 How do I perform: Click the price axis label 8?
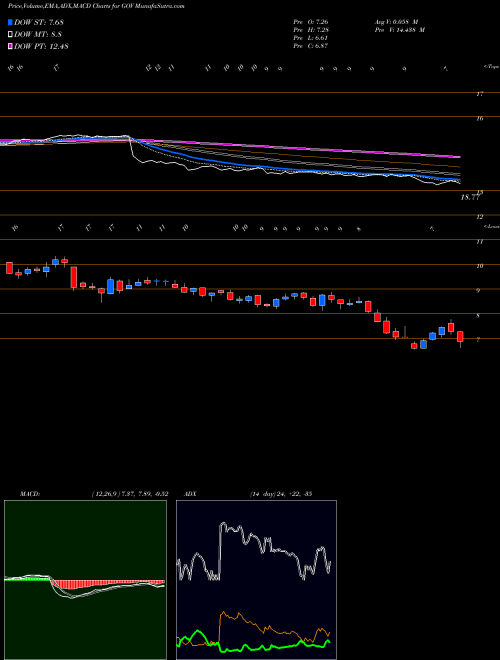coord(479,315)
